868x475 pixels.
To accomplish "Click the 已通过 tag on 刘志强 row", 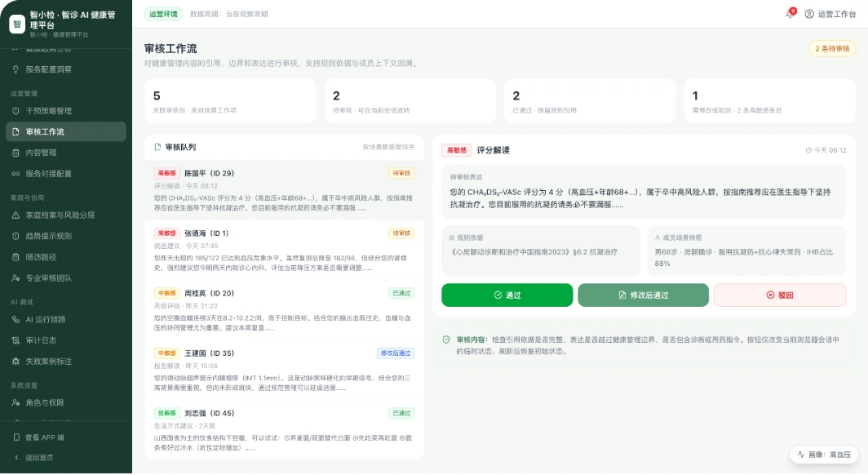I will click(x=401, y=413).
